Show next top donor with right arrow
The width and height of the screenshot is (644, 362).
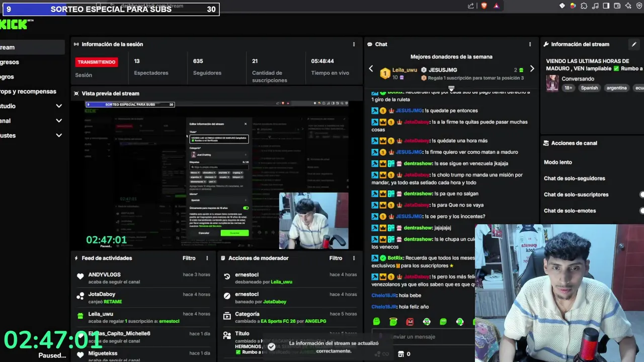pos(532,69)
